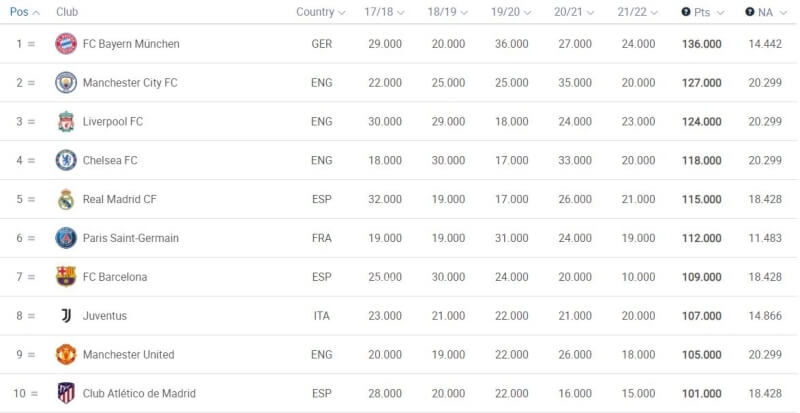Screen dimensions: 800x413
Task: Click the FC Bayern München club crest
Action: point(66,44)
